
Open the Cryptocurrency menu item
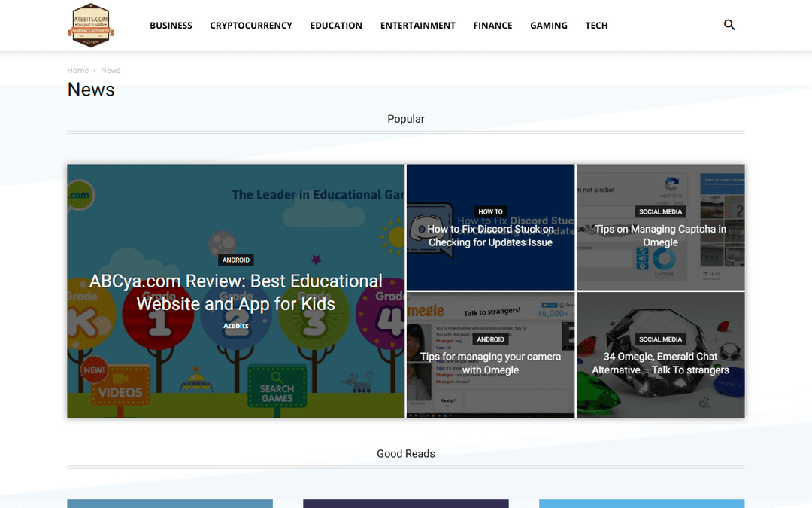point(251,26)
